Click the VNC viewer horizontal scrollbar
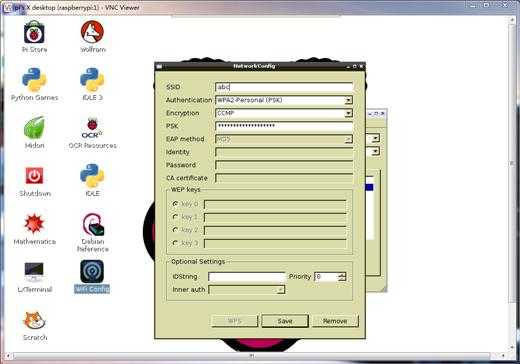This screenshot has height=364, width=520. tap(252, 356)
